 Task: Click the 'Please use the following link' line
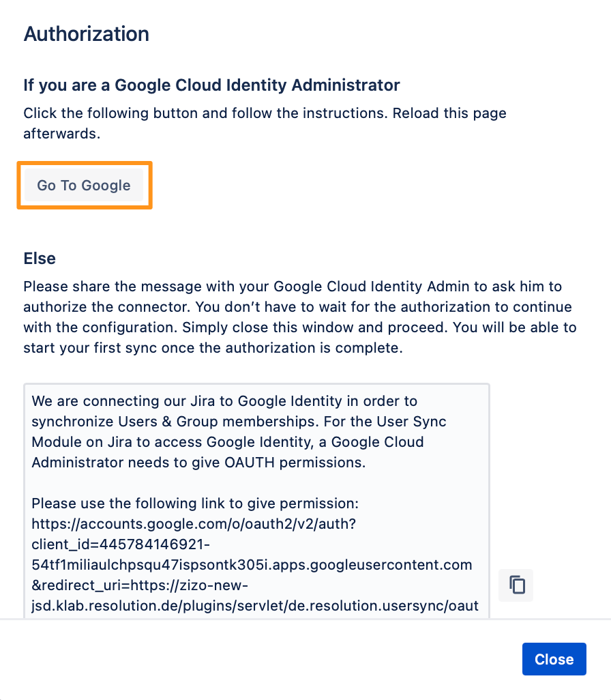pyautogui.click(x=195, y=503)
